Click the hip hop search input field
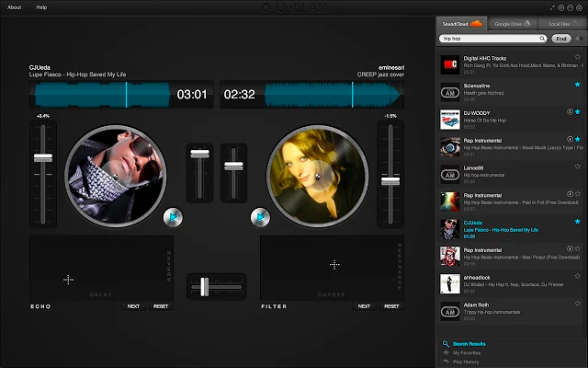This screenshot has width=588, height=368. coord(487,39)
